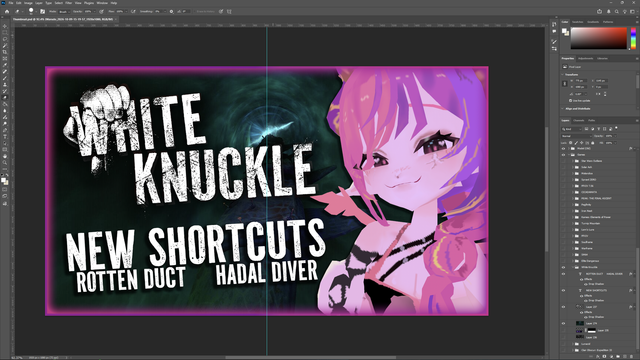Collapse the Games folder
The width and height of the screenshot is (640, 360).
coord(569,155)
